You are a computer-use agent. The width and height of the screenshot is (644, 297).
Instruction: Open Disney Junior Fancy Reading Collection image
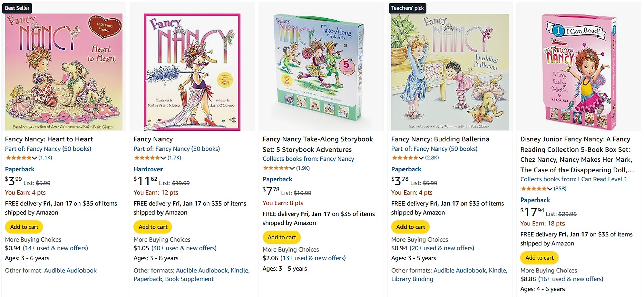click(x=579, y=72)
